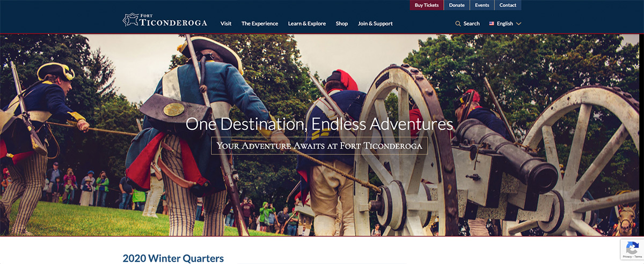Expand the English language chevron
The image size is (644, 264).
click(518, 24)
